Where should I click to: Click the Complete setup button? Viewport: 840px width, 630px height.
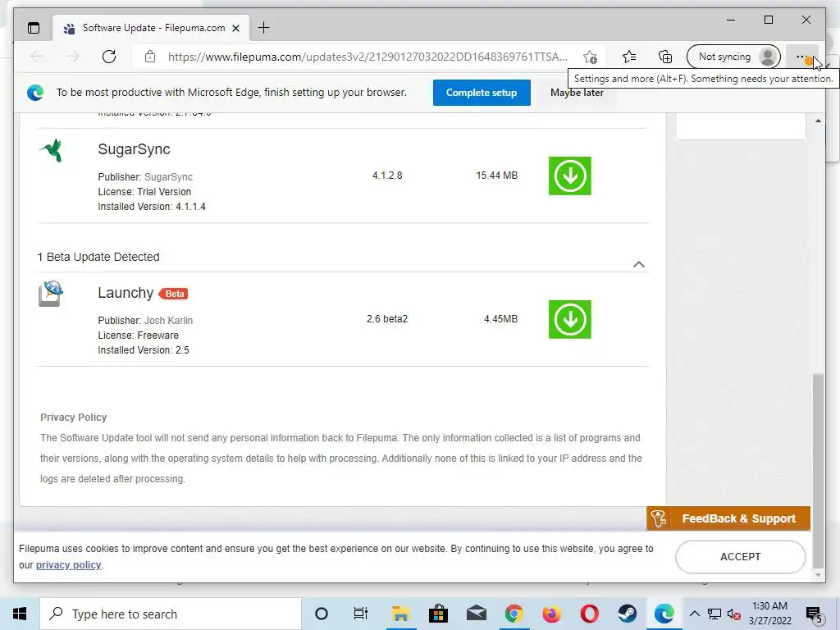tap(482, 93)
